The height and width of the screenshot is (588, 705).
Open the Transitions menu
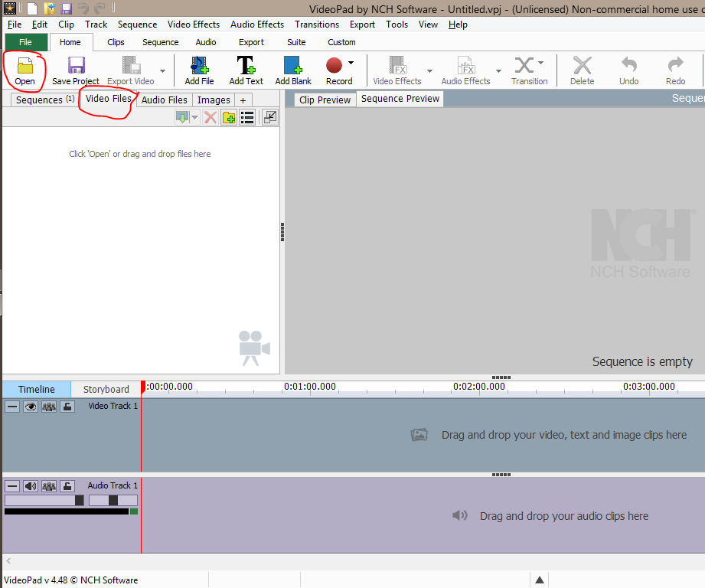click(317, 24)
